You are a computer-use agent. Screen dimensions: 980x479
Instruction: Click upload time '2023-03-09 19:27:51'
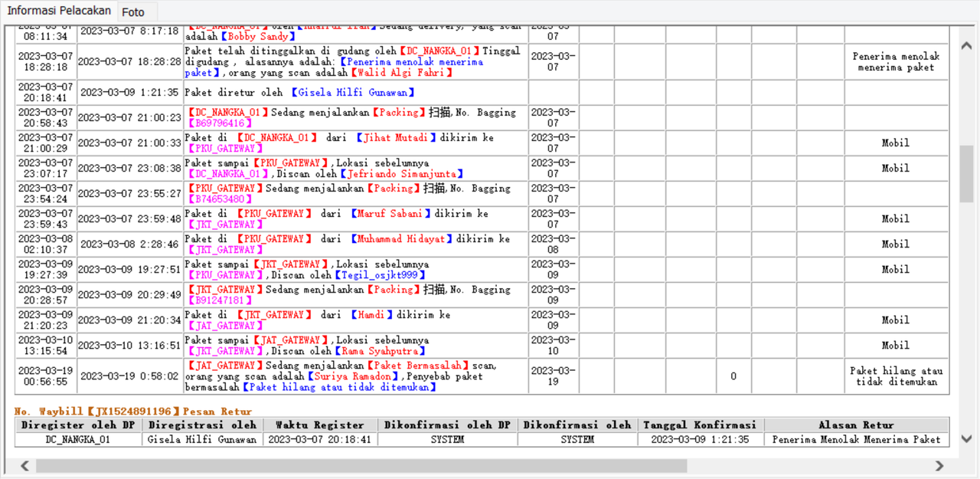pos(129,270)
